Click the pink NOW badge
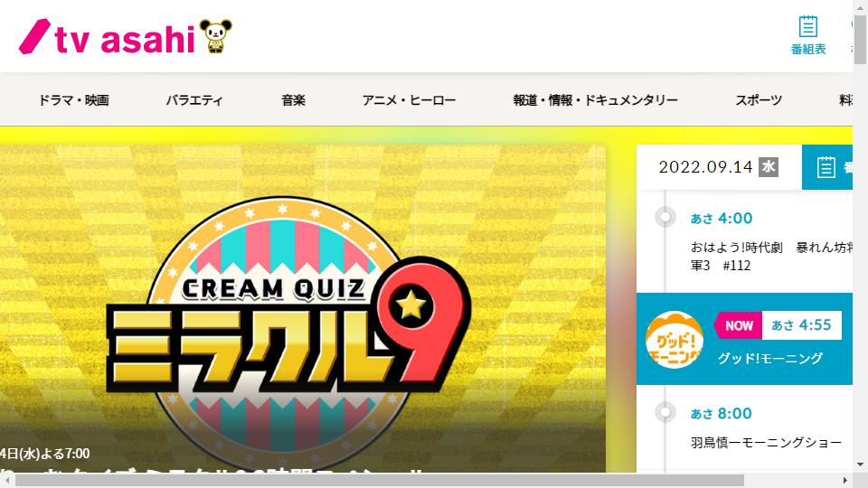Image resolution: width=868 pixels, height=488 pixels. [738, 325]
